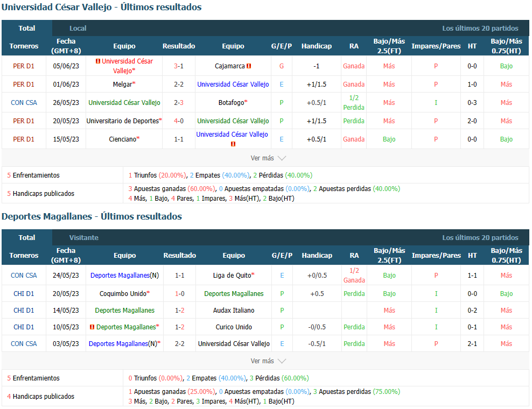
Task: Click handicap +0/0.5 in the Liga de Quito row
Action: click(317, 276)
